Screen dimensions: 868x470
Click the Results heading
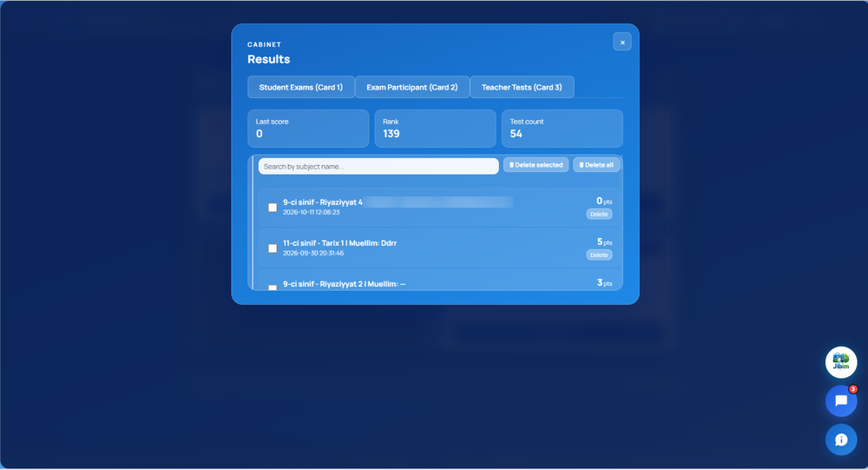click(x=268, y=59)
